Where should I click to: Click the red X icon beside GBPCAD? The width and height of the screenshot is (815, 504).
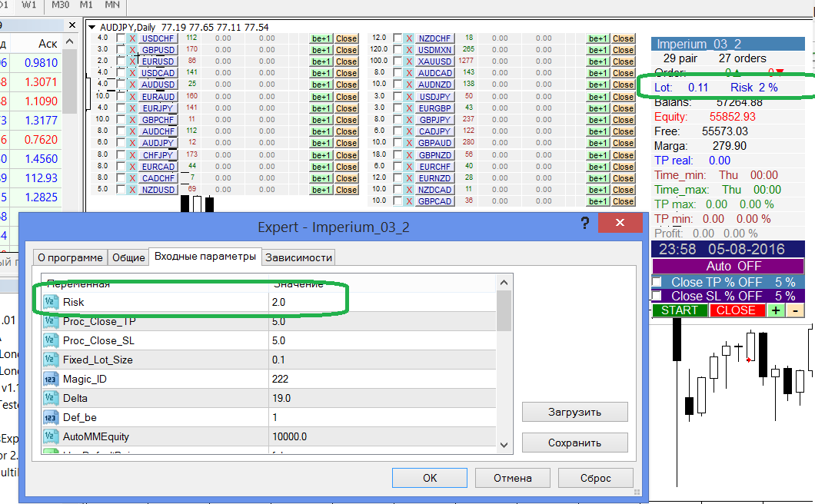(x=410, y=201)
